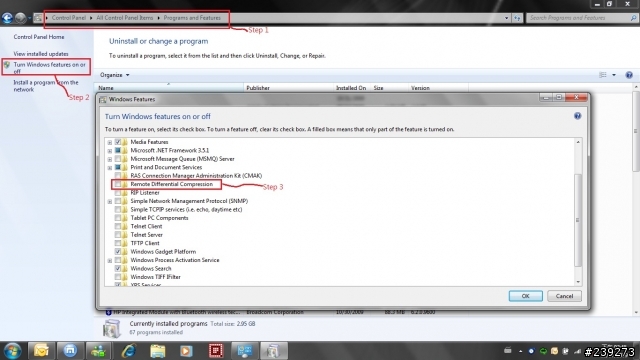Open the Control Panel Home link
Image resolution: width=640 pixels, height=360 pixels.
39,37
